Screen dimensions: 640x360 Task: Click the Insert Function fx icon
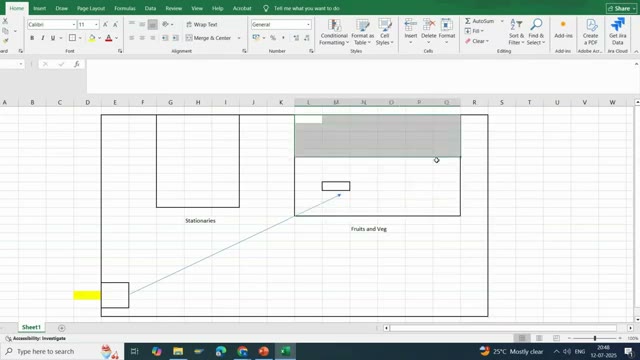(76, 64)
